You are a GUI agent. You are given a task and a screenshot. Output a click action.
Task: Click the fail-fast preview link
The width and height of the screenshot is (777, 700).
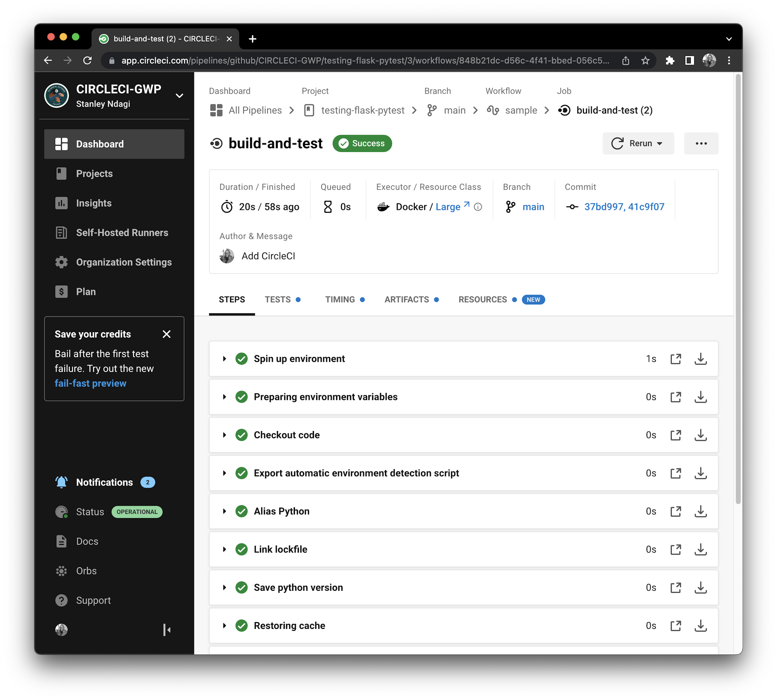90,383
